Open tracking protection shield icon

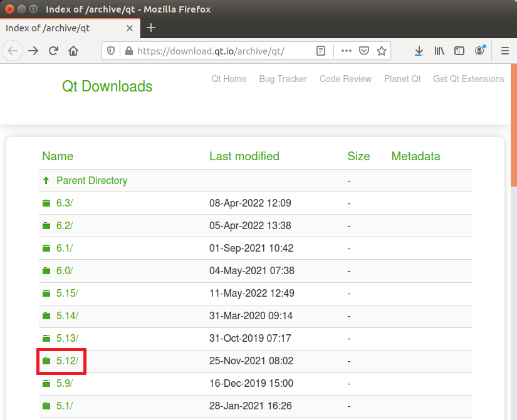coord(111,51)
